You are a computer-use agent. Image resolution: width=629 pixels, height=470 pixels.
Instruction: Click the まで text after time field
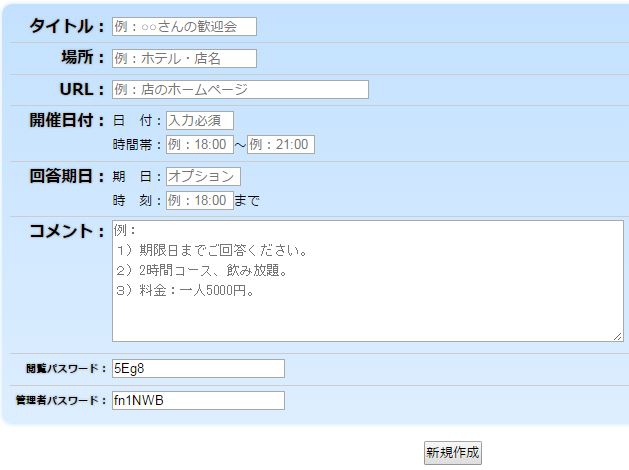pos(247,200)
